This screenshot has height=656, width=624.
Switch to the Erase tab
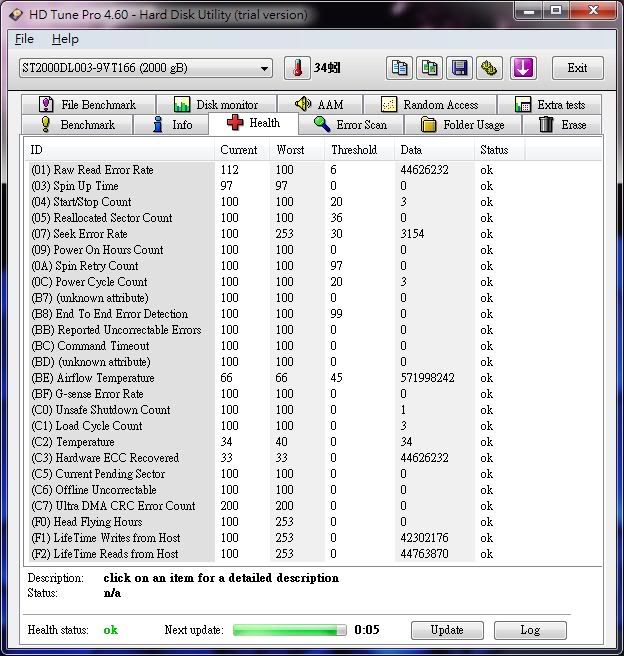tap(562, 125)
